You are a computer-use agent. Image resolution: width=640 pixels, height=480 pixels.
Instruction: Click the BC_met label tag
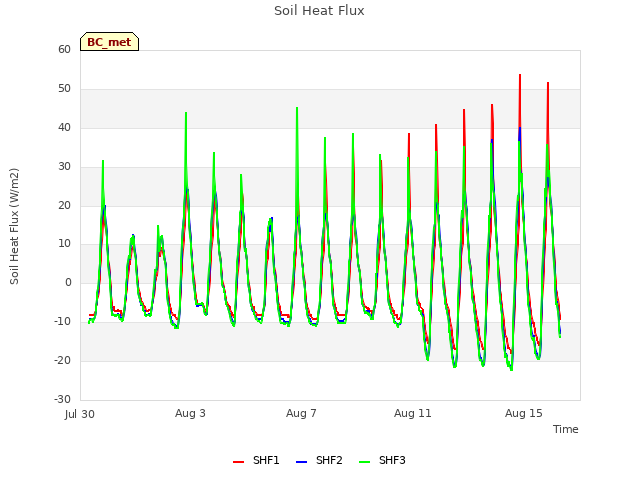click(109, 42)
